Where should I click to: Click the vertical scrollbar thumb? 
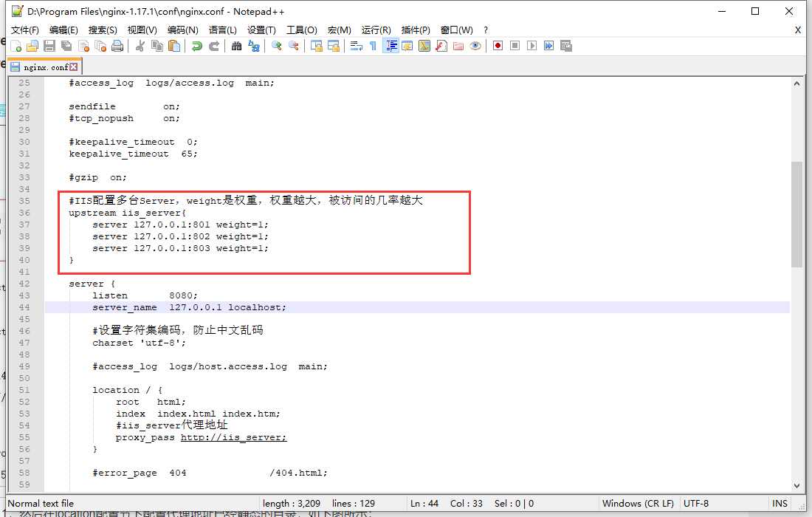tap(796, 214)
